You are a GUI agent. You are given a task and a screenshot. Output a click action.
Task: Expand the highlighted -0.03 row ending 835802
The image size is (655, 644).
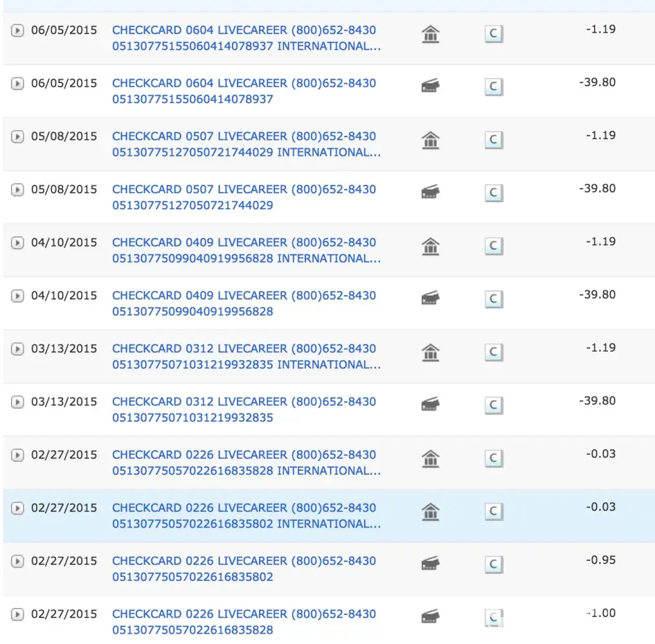[x=17, y=508]
